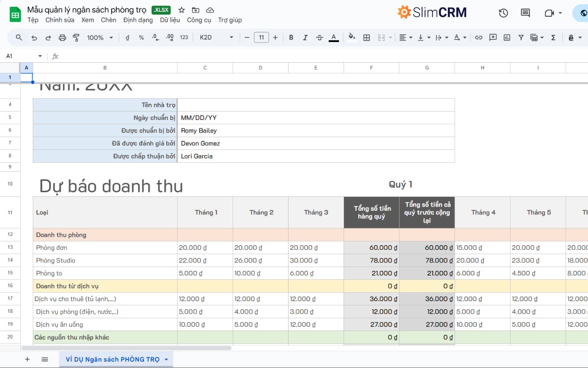The height and width of the screenshot is (368, 588).
Task: Open the Insert chart tool
Action: coord(507,37)
